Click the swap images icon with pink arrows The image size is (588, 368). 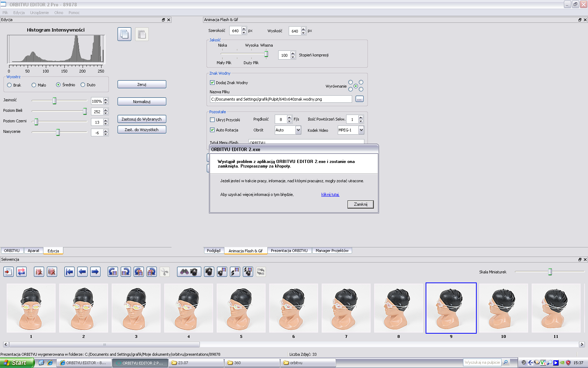21,272
